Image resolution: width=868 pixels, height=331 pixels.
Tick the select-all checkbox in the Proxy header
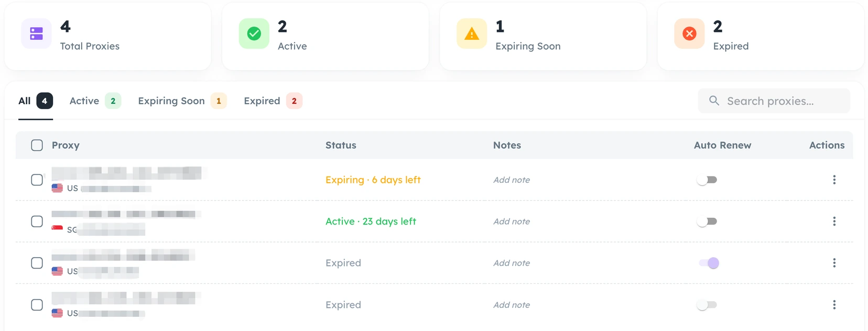coord(37,145)
